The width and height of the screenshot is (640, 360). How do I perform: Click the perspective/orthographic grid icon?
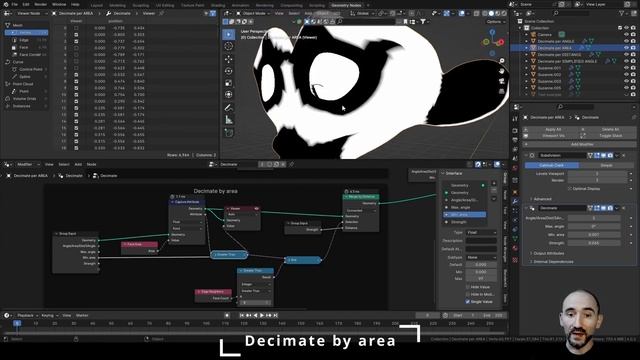(x=502, y=91)
